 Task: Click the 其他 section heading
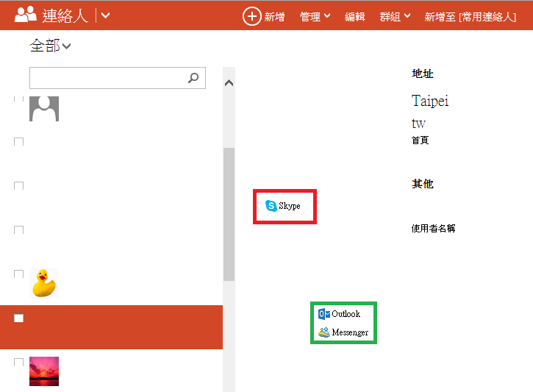tap(423, 184)
